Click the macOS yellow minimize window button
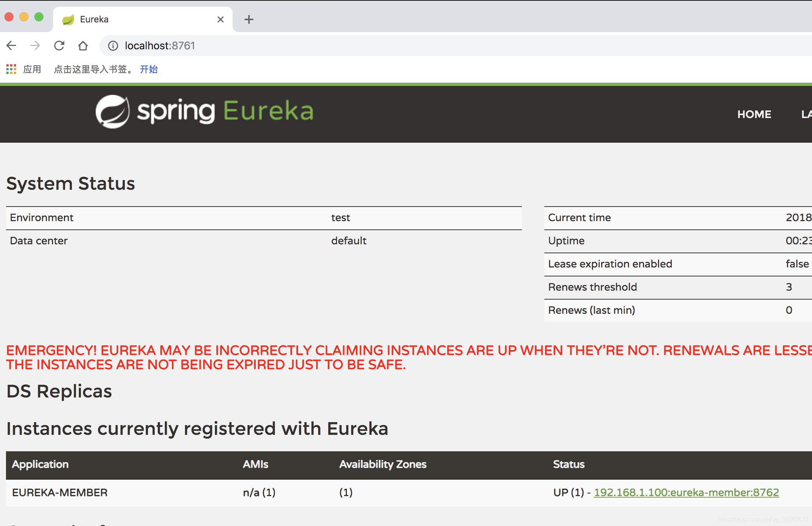 [x=24, y=17]
